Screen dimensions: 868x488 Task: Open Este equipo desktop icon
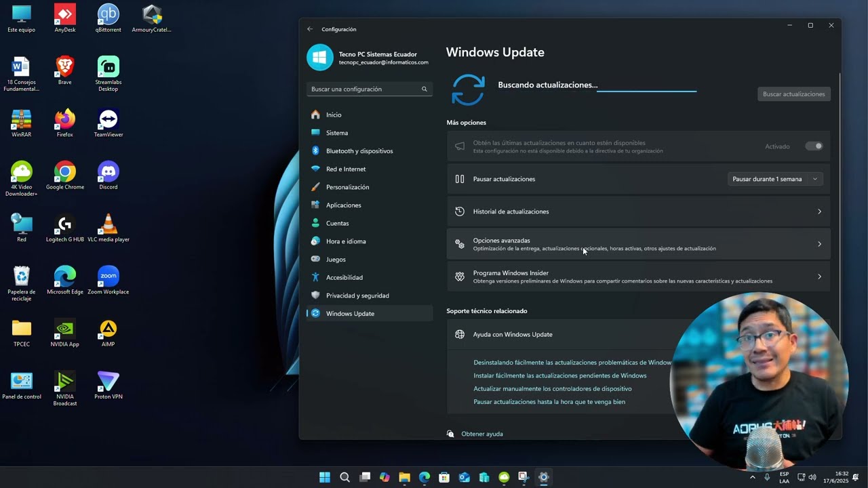(x=22, y=19)
